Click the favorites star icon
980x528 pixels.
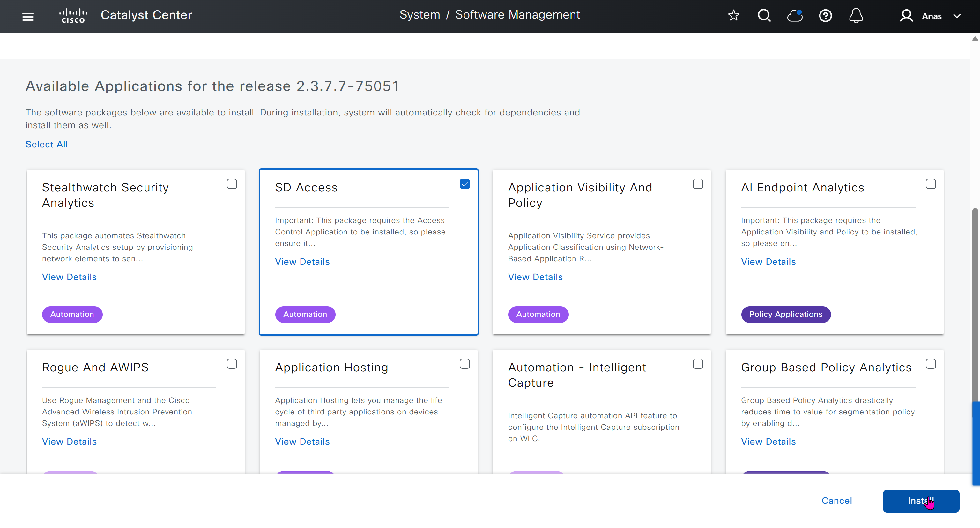coord(733,16)
